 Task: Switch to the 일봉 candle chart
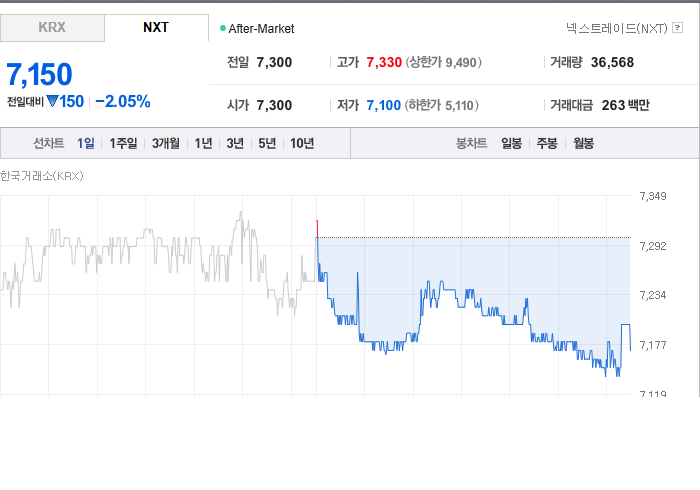(511, 143)
